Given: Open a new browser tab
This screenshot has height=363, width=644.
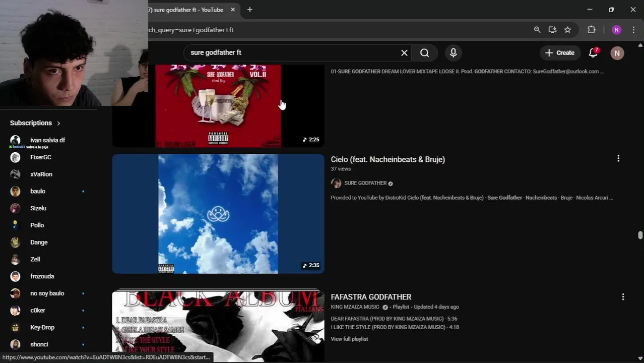Looking at the screenshot, I should coord(249,10).
